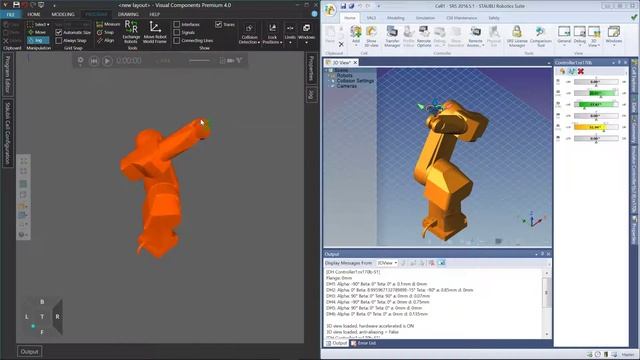This screenshot has width=640, height=360.
Task: Open Properties side panel in Visual Components
Action: [311, 68]
